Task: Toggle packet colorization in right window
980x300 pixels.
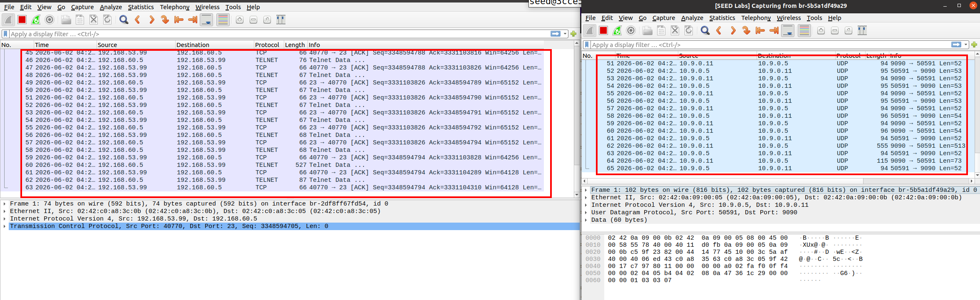Action: pos(804,30)
